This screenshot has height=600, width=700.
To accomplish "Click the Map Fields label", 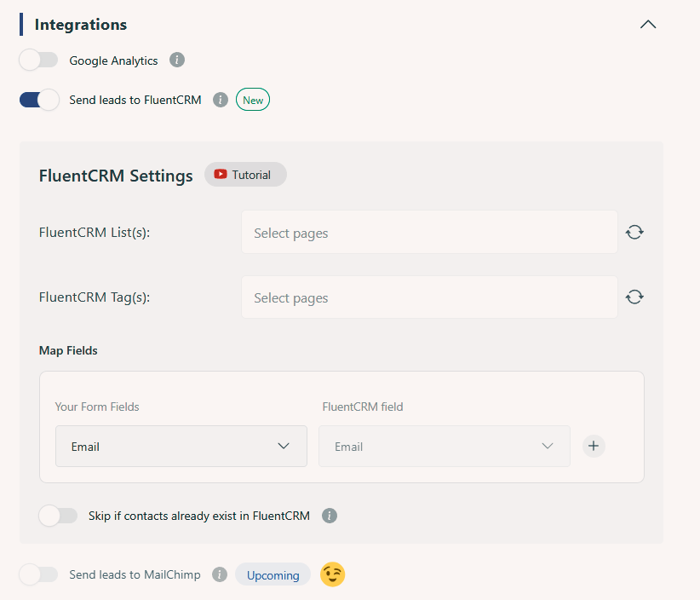I will coord(68,350).
